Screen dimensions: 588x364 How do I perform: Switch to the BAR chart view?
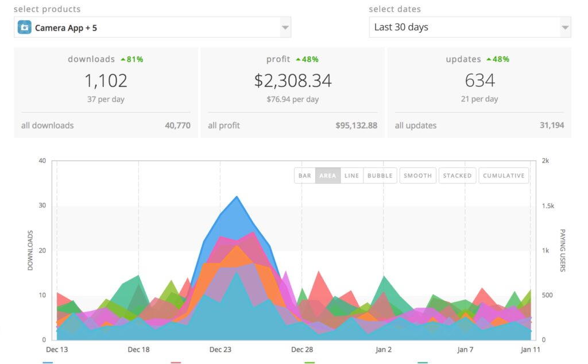(305, 176)
